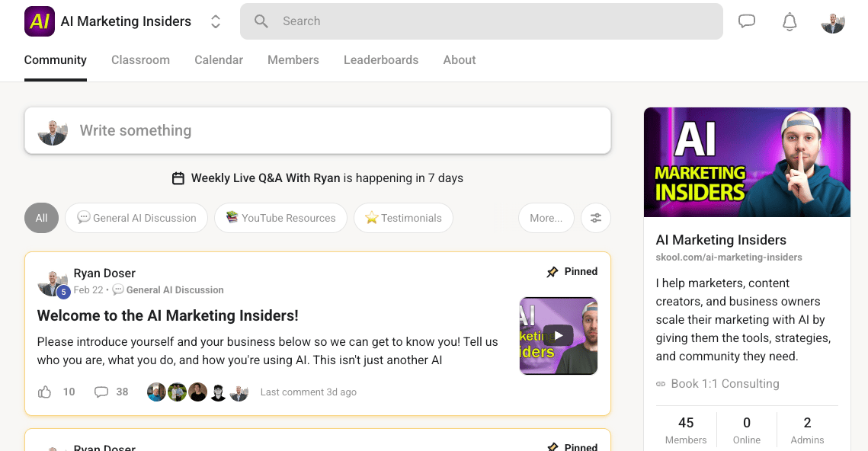The width and height of the screenshot is (868, 451).
Task: Expand the More... categories filter
Action: (x=546, y=218)
